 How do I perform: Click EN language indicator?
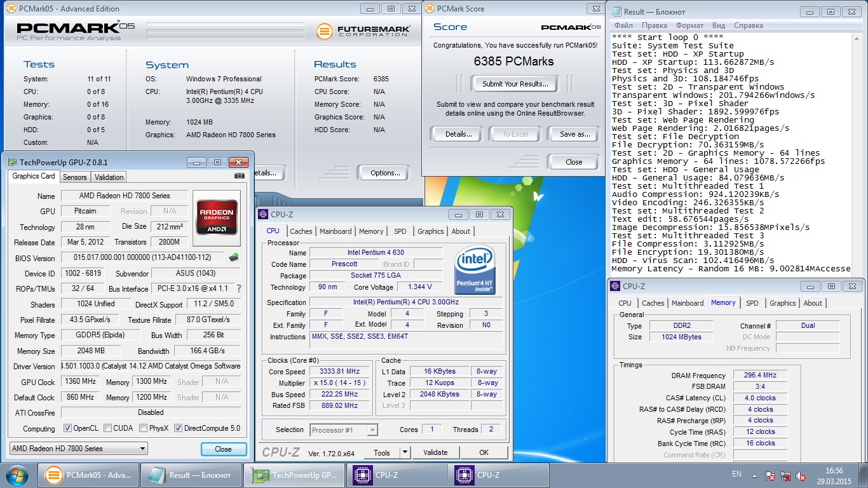point(736,474)
